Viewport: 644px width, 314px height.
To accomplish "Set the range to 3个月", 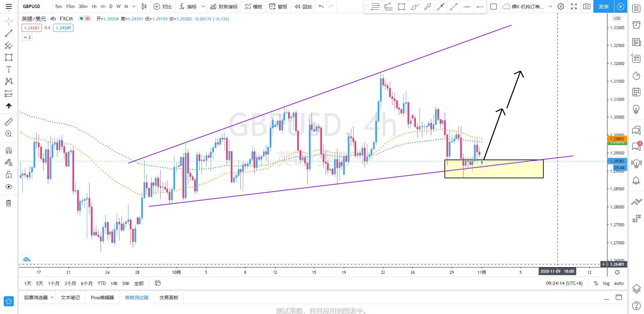I will [x=70, y=283].
